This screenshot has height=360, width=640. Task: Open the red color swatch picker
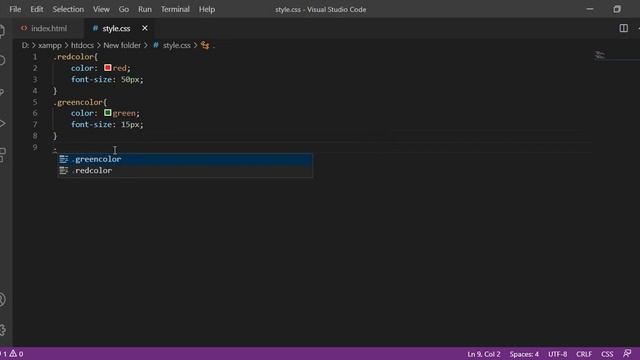pyautogui.click(x=108, y=68)
